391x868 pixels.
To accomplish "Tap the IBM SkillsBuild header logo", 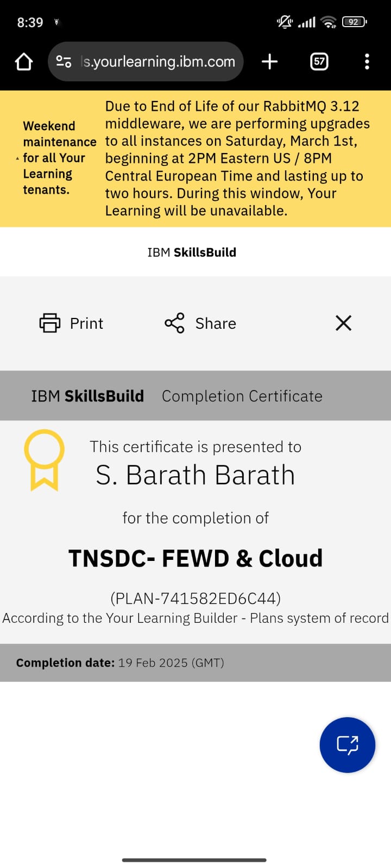I will click(x=192, y=252).
